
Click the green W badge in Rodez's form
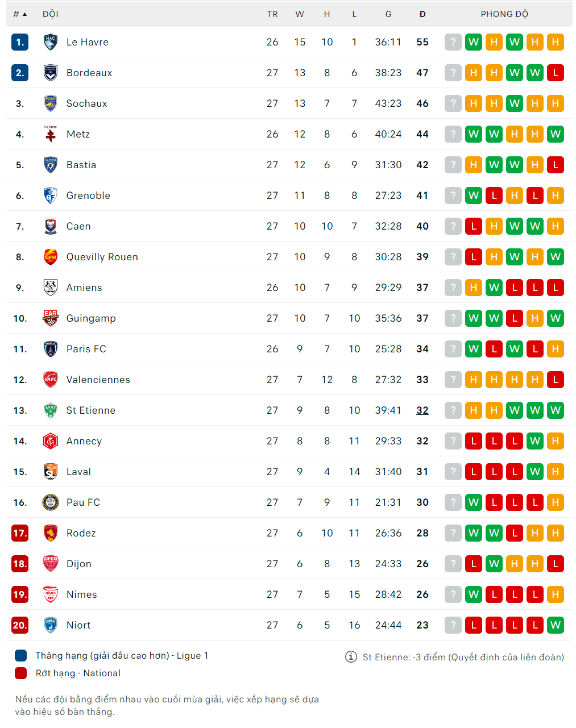tap(474, 533)
